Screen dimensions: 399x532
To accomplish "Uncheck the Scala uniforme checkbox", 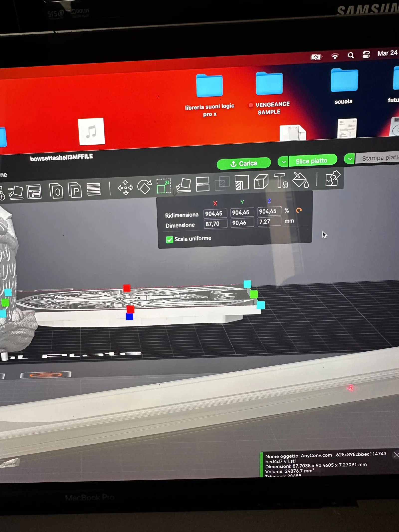I will tap(170, 240).
